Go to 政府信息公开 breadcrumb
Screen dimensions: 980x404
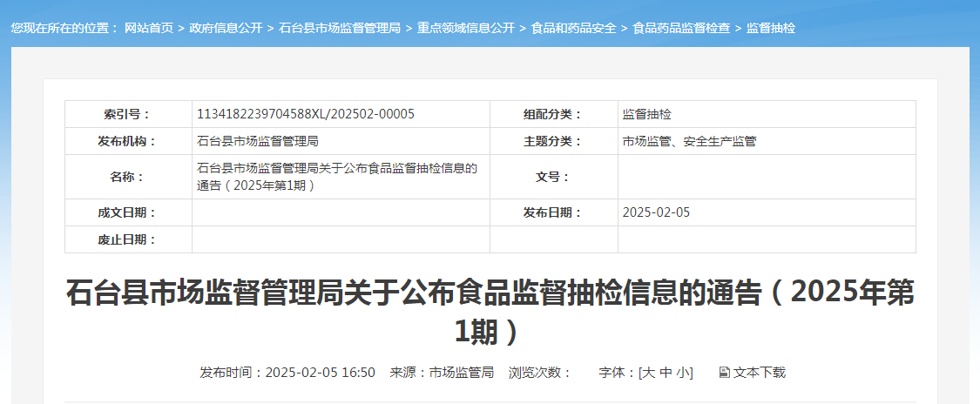coord(226,28)
